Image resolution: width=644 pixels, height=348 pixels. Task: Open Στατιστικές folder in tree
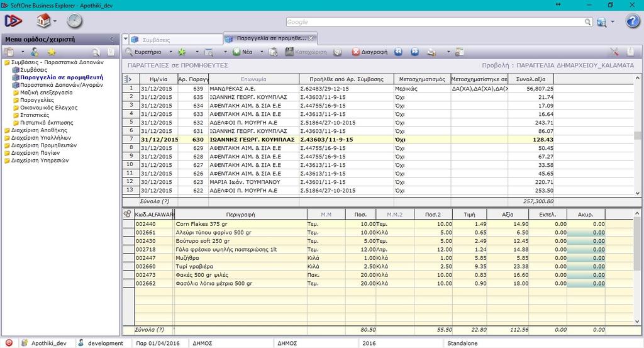point(35,115)
